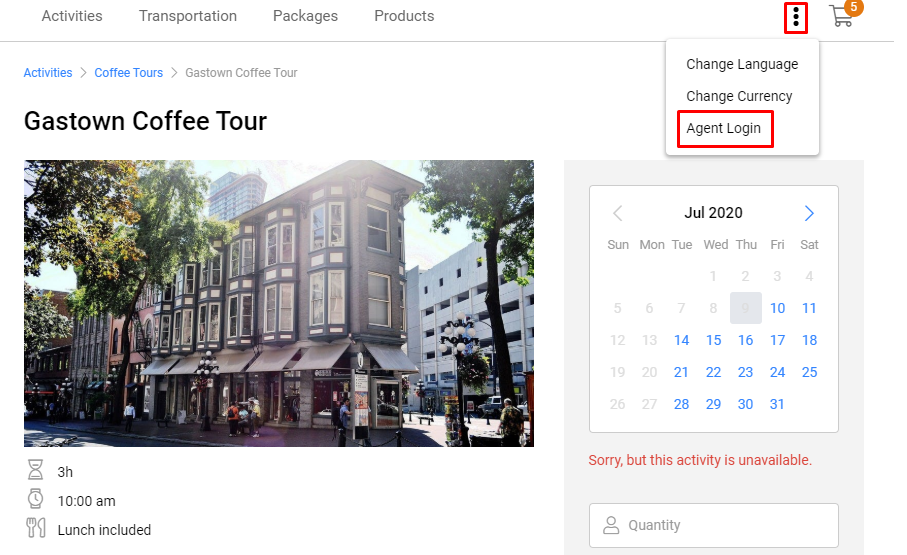907x555 pixels.
Task: Open the Products navigation tab
Action: (x=404, y=16)
